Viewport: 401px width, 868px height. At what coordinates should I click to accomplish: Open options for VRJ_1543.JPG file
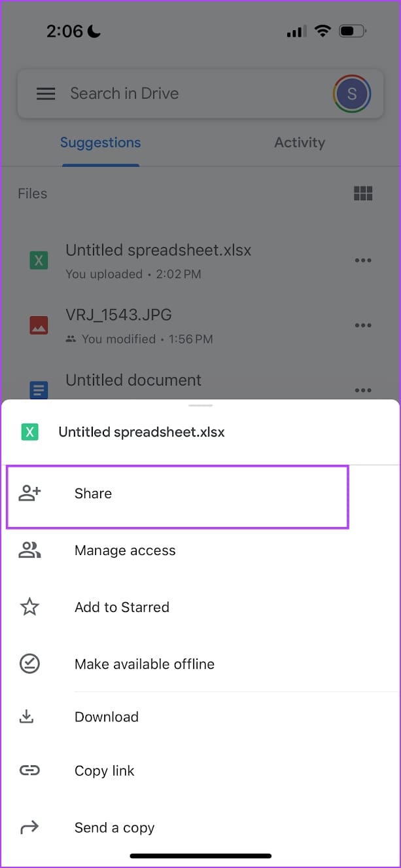[363, 325]
